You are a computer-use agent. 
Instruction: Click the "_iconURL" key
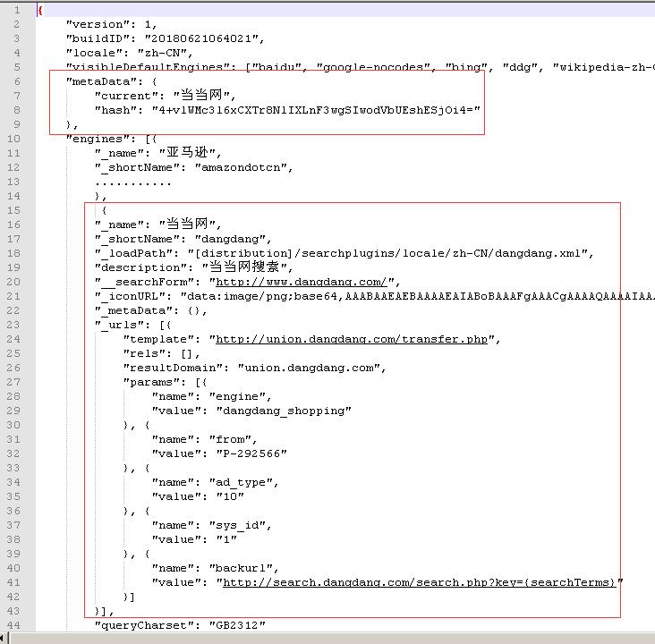coord(130,296)
